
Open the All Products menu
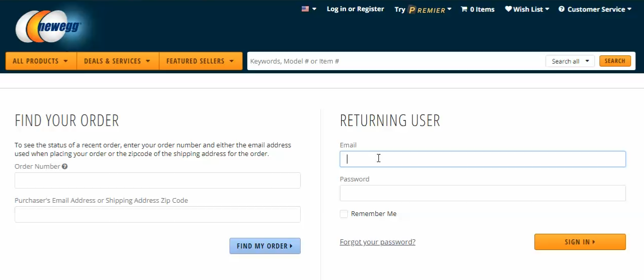(x=41, y=61)
